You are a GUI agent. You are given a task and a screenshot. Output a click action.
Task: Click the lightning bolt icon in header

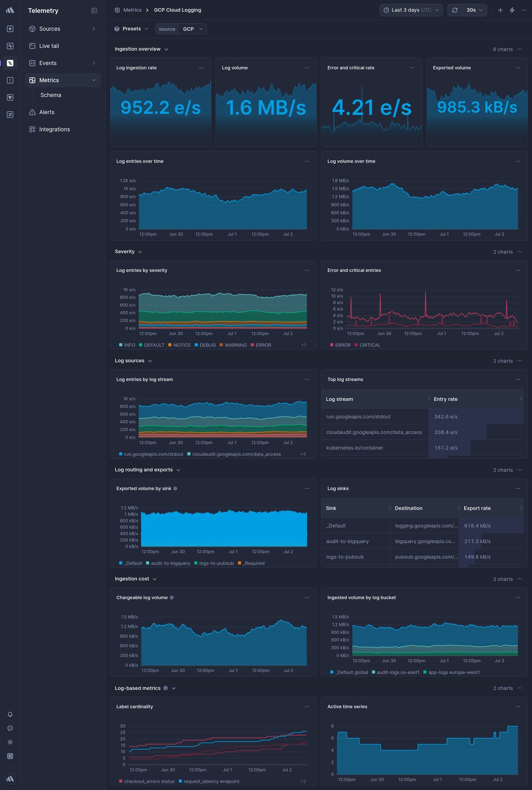(512, 10)
